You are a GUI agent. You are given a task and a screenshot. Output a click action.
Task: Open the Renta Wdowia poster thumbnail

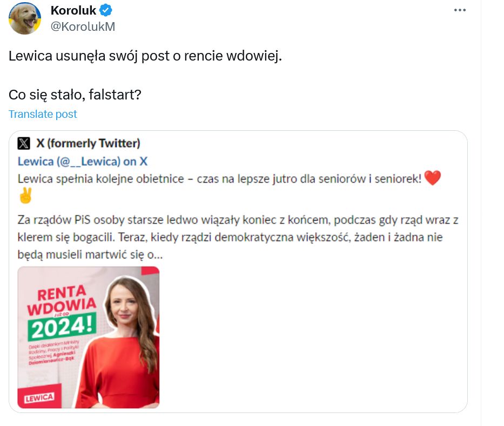point(89,337)
